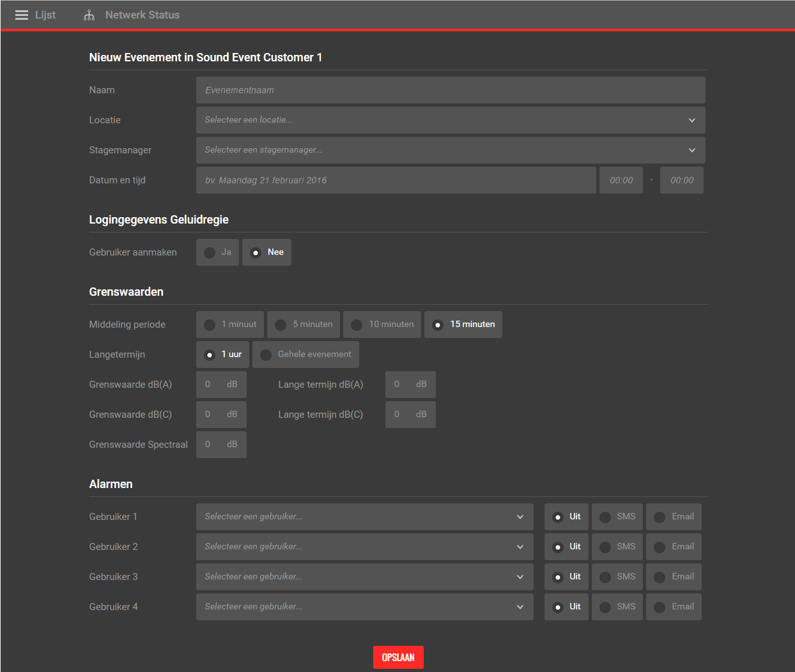This screenshot has width=795, height=672.
Task: Open the Lijst menu item
Action: pyautogui.click(x=45, y=15)
